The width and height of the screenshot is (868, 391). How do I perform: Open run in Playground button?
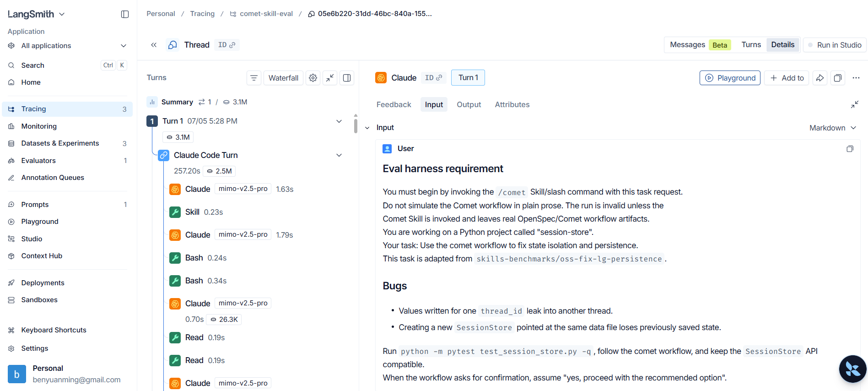click(730, 78)
